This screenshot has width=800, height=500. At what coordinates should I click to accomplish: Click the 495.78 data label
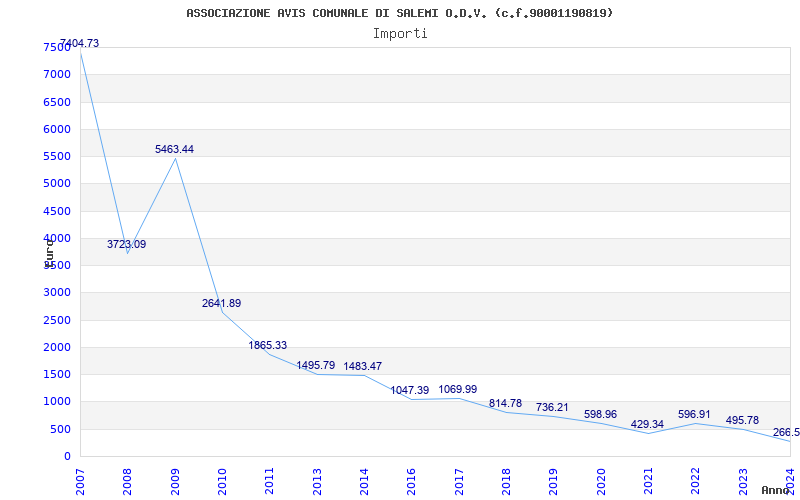pyautogui.click(x=742, y=420)
